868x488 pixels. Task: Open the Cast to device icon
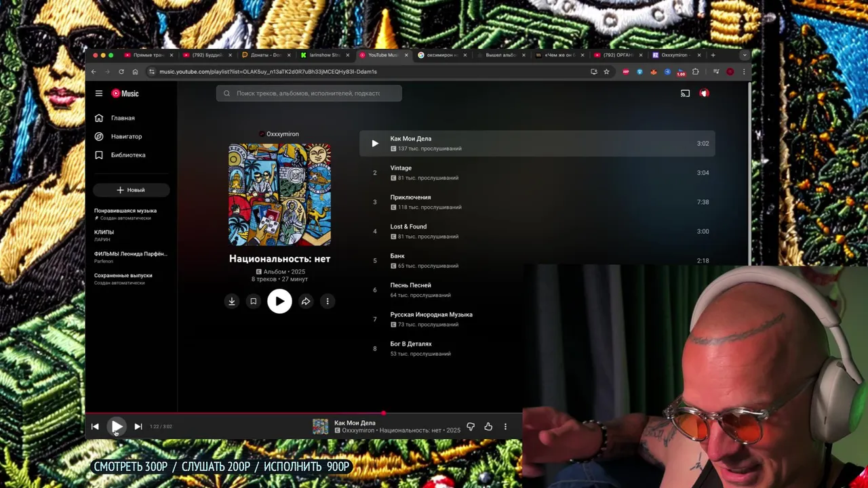click(x=685, y=94)
